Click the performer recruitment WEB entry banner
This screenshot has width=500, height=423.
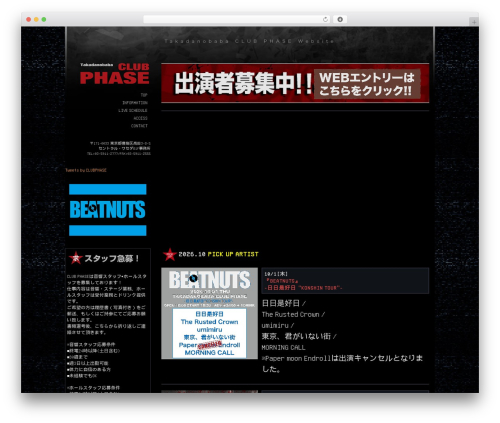pyautogui.click(x=295, y=83)
